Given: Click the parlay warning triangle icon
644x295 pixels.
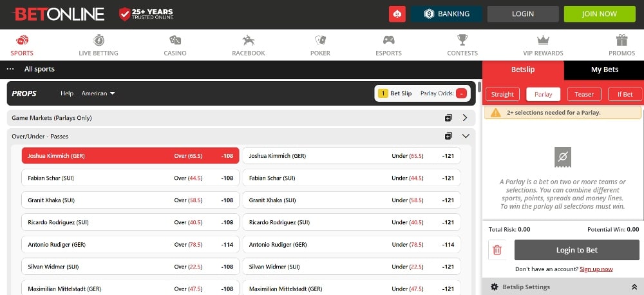Looking at the screenshot, I should pos(496,113).
